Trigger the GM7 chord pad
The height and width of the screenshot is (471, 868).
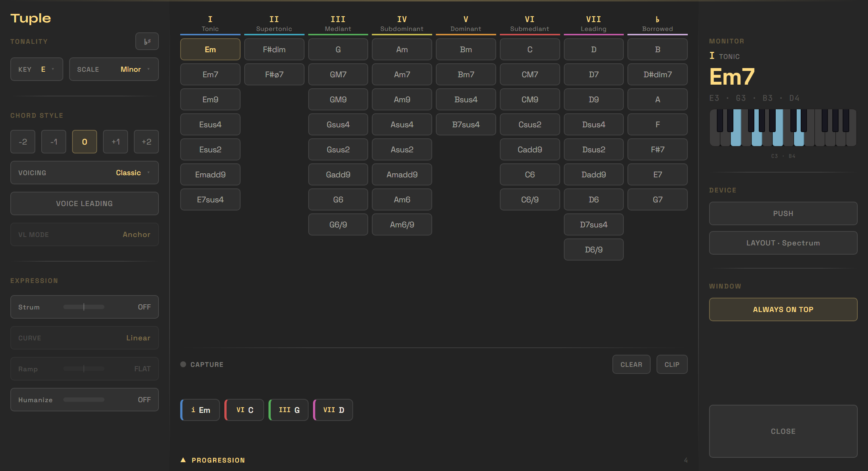(x=338, y=74)
